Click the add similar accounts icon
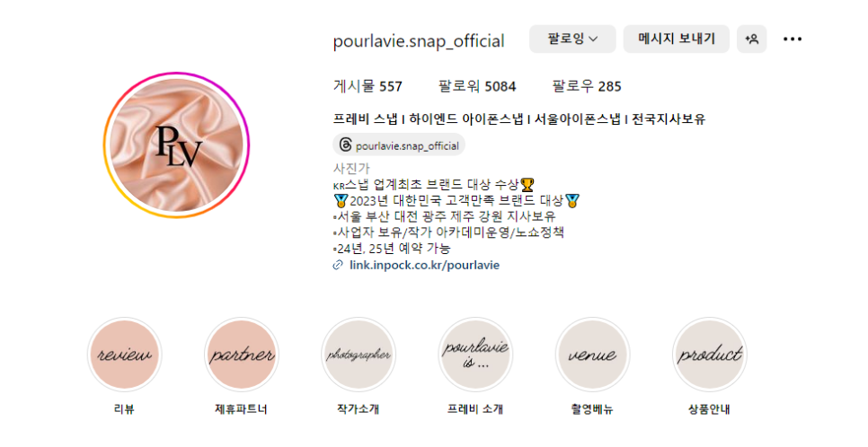868x447 pixels. pyautogui.click(x=752, y=39)
